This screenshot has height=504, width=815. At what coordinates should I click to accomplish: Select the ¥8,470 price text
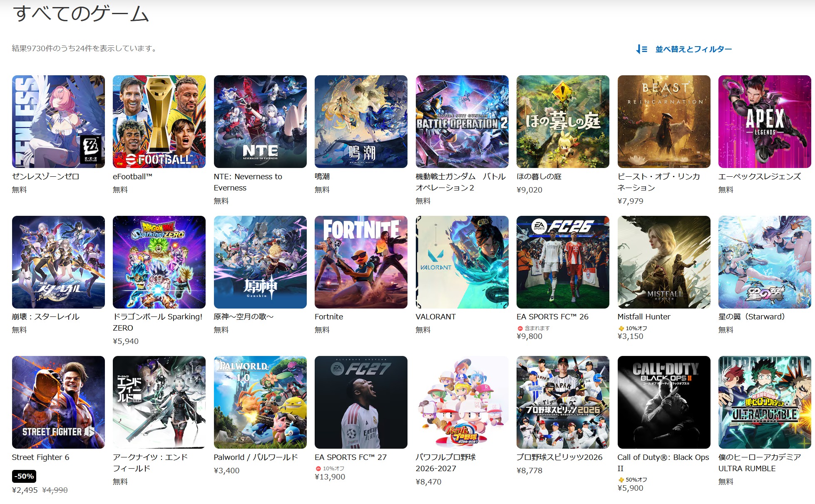(x=429, y=482)
